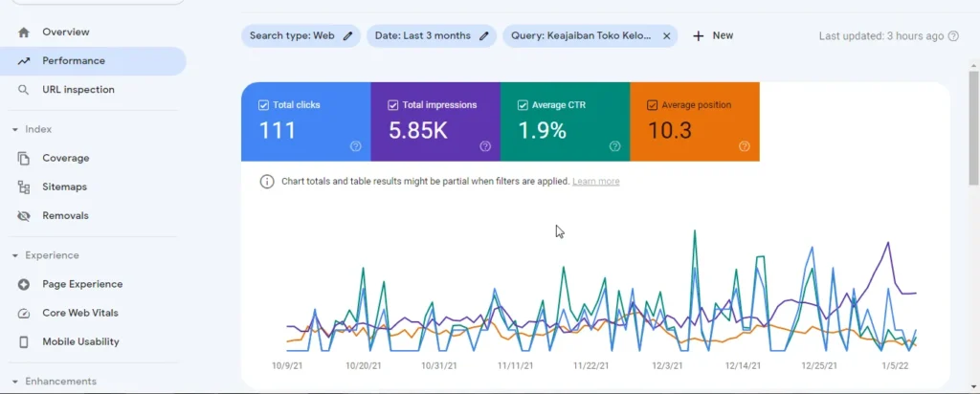Add a New filter
This screenshot has height=394, width=980.
point(712,36)
